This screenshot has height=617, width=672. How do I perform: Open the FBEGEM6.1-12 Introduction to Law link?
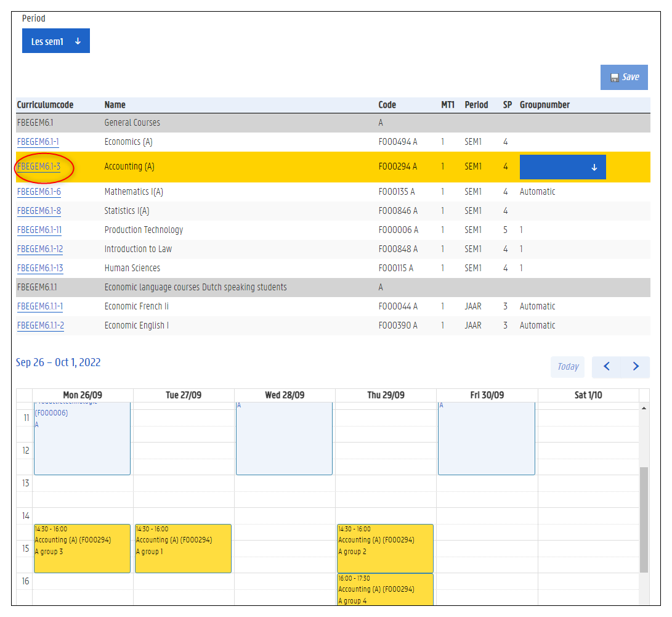coord(40,249)
